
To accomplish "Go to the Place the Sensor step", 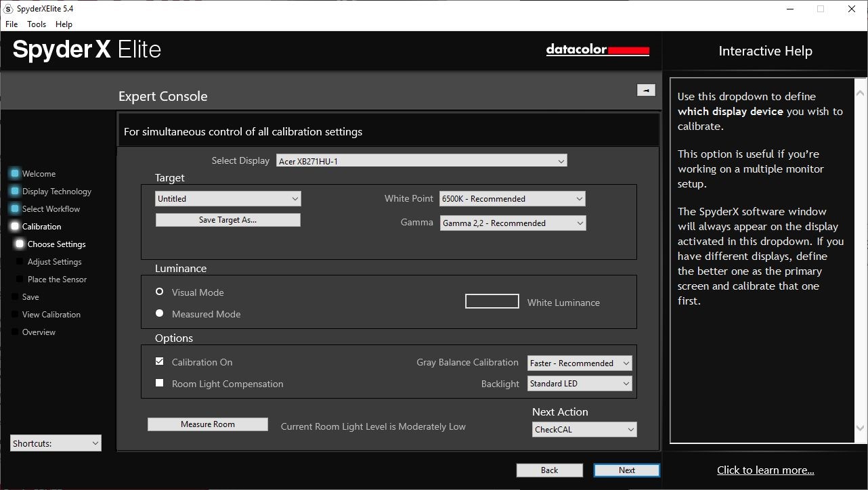I will click(x=58, y=280).
